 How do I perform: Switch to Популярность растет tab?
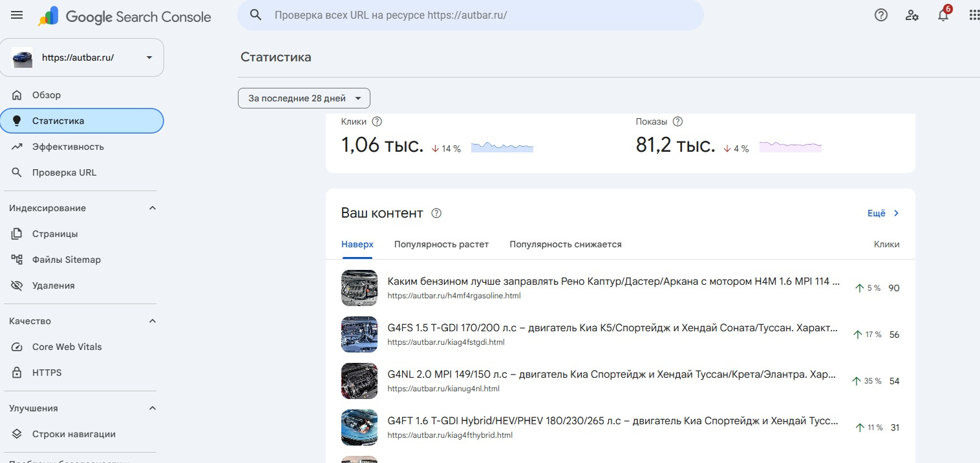(442, 245)
